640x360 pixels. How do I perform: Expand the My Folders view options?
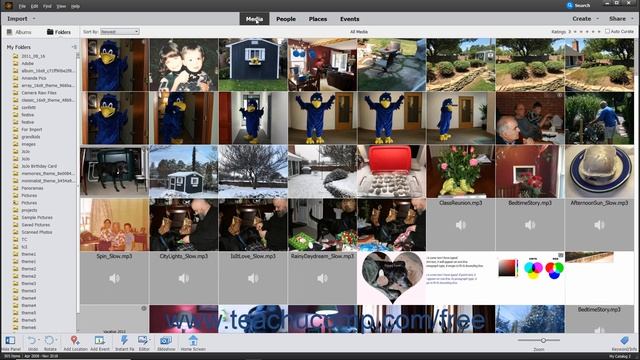pyautogui.click(x=74, y=47)
